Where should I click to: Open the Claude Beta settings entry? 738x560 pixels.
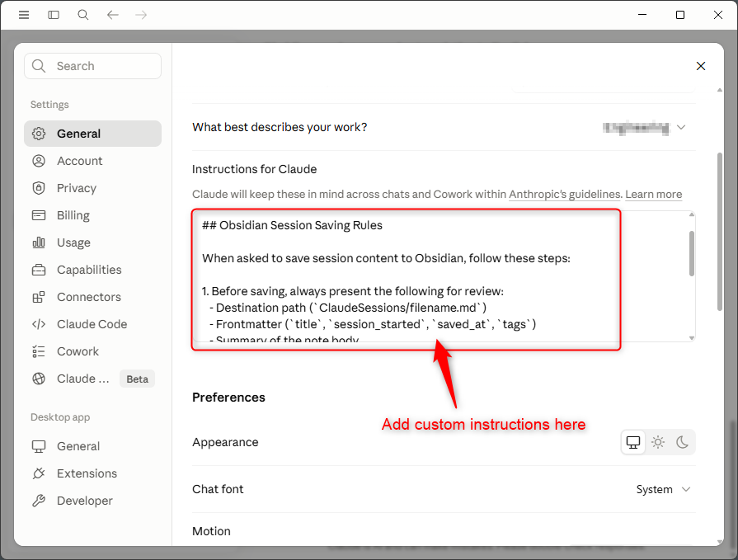92,379
